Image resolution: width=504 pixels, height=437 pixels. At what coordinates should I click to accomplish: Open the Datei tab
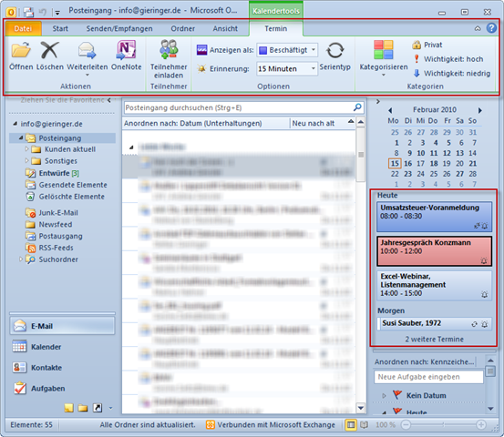[23, 28]
